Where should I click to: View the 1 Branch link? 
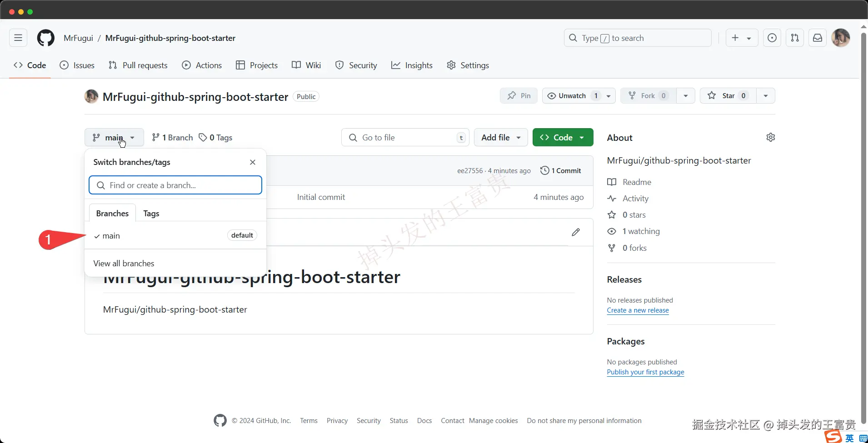[172, 137]
